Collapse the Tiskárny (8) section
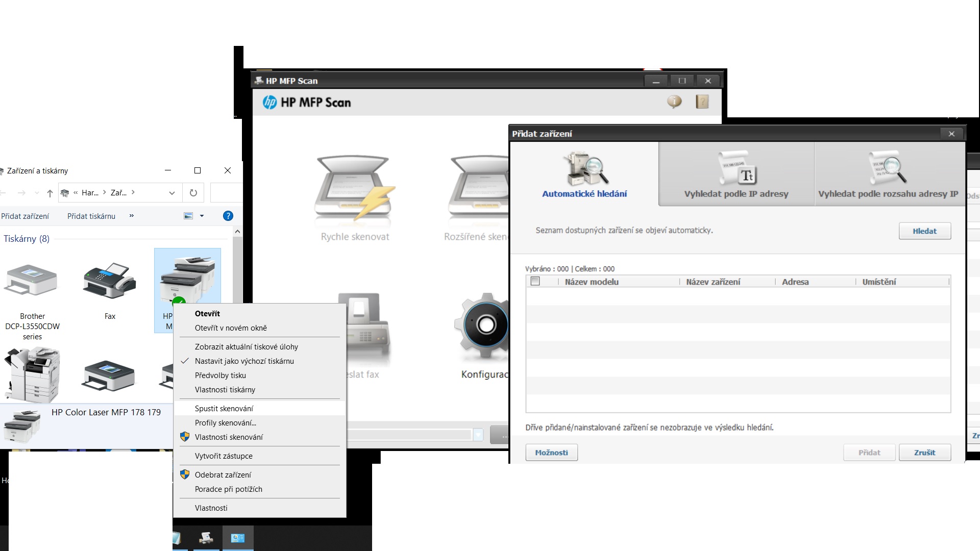 [27, 239]
